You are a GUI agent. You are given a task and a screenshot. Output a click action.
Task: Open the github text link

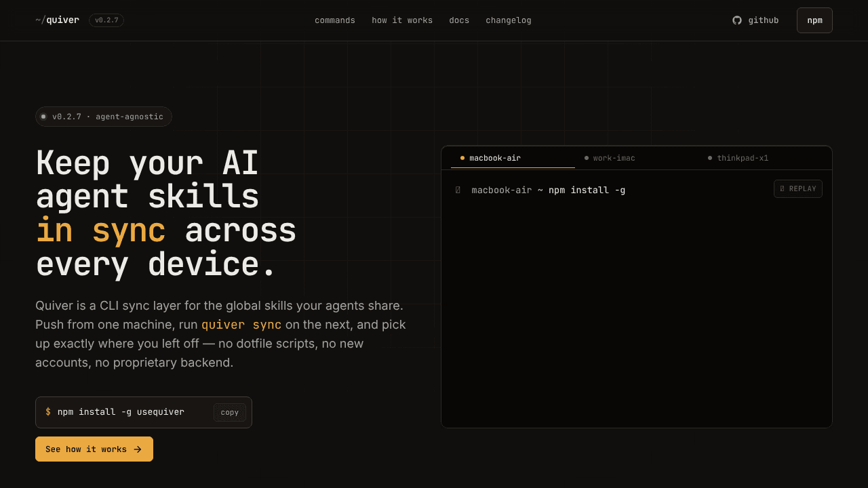pos(764,20)
